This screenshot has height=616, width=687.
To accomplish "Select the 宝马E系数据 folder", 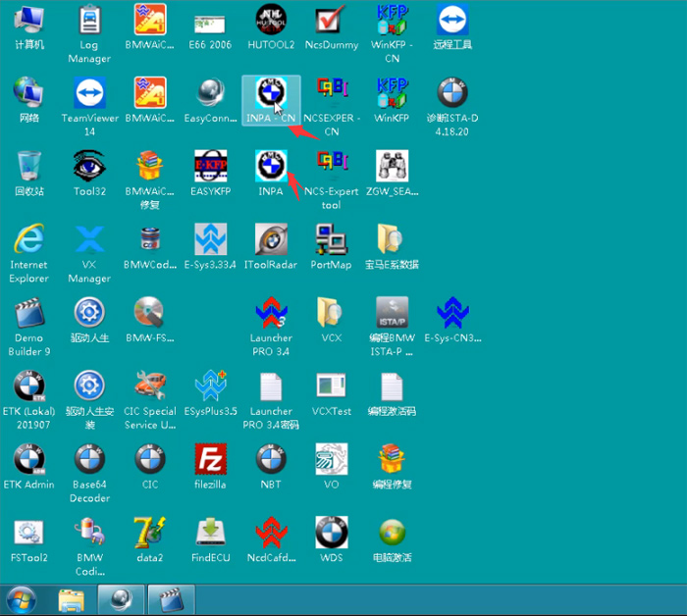I will click(393, 246).
